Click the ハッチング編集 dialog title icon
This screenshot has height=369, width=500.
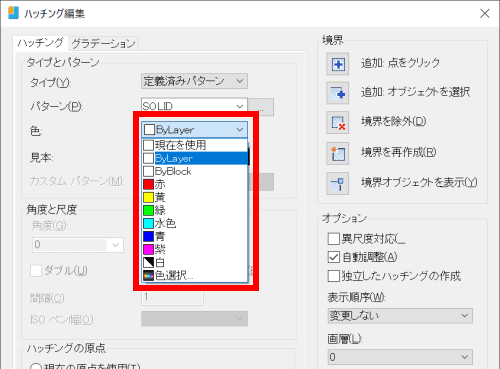tap(13, 13)
